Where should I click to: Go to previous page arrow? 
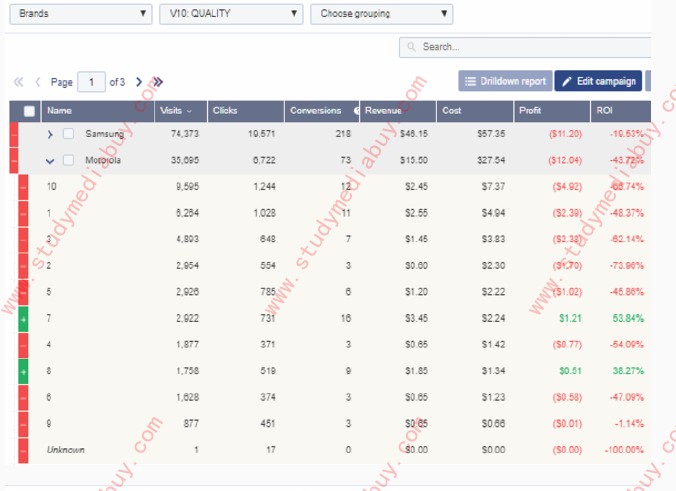tap(38, 82)
